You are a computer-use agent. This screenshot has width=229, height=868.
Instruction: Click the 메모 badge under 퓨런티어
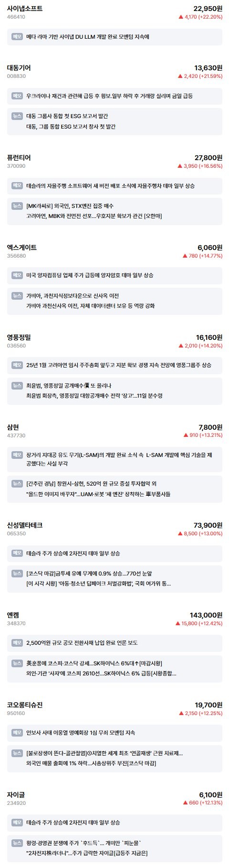(17, 185)
